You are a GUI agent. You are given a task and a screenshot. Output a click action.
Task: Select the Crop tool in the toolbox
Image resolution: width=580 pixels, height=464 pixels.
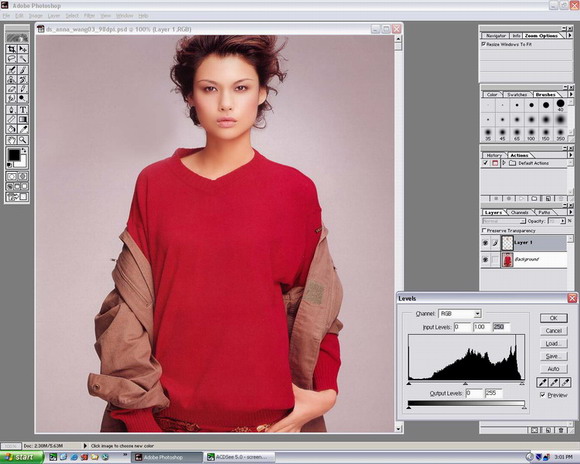pos(11,49)
